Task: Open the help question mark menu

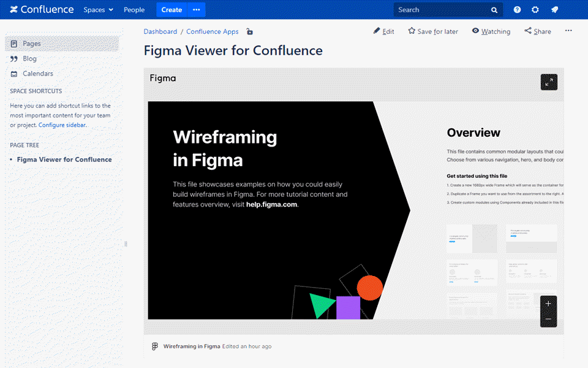Action: [x=517, y=10]
